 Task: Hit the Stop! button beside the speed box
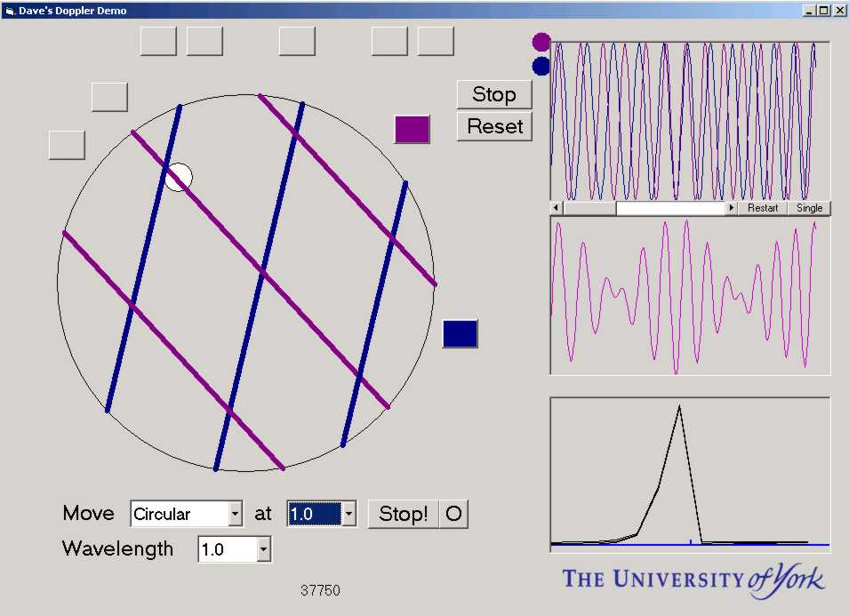point(403,514)
